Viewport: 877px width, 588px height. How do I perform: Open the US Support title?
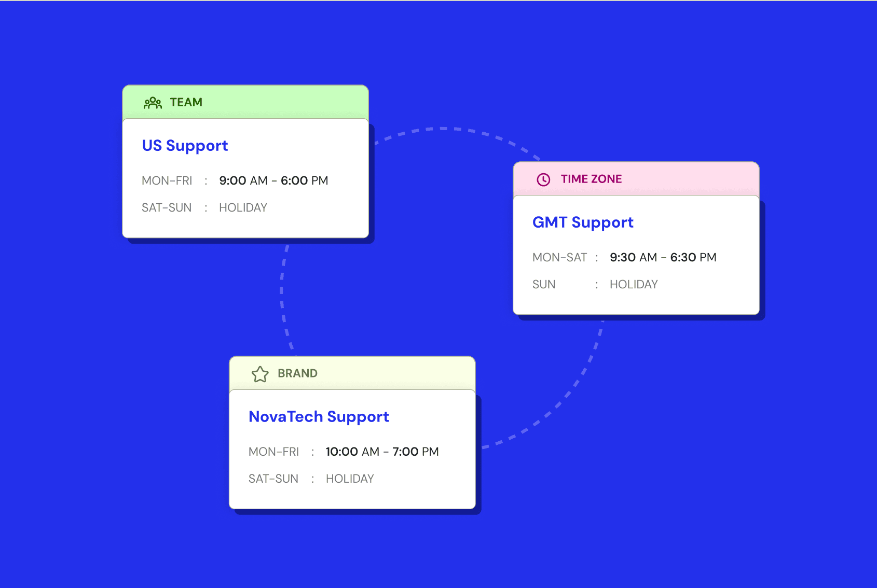(x=185, y=146)
